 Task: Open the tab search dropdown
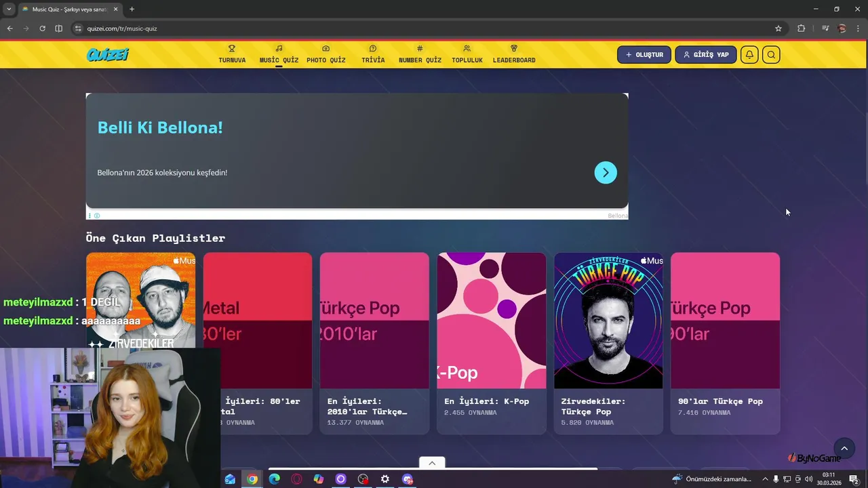click(x=9, y=9)
